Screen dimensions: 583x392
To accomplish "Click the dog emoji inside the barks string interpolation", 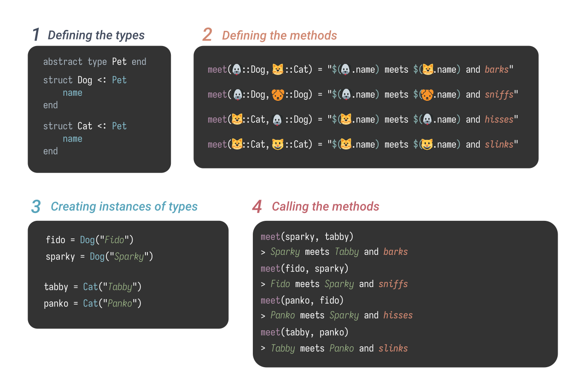I will click(x=344, y=69).
